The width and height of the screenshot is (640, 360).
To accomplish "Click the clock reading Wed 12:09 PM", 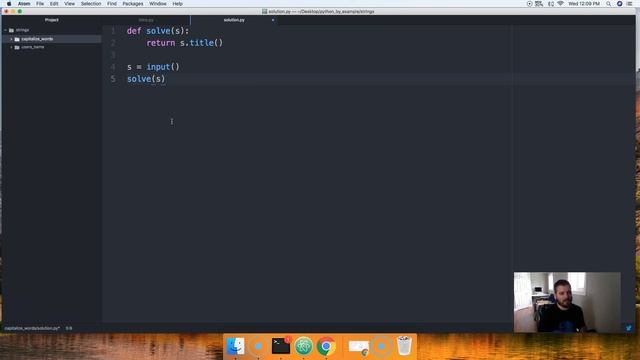I will [x=584, y=4].
